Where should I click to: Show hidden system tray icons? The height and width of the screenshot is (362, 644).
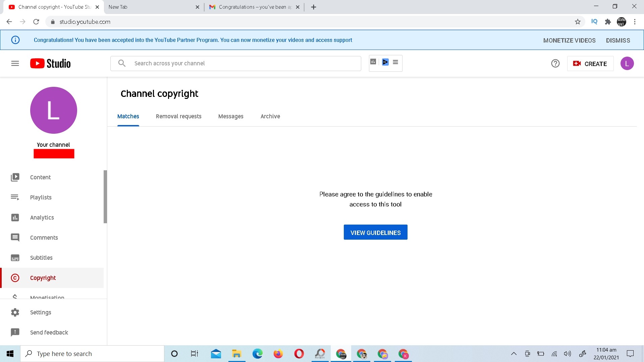coord(514,354)
